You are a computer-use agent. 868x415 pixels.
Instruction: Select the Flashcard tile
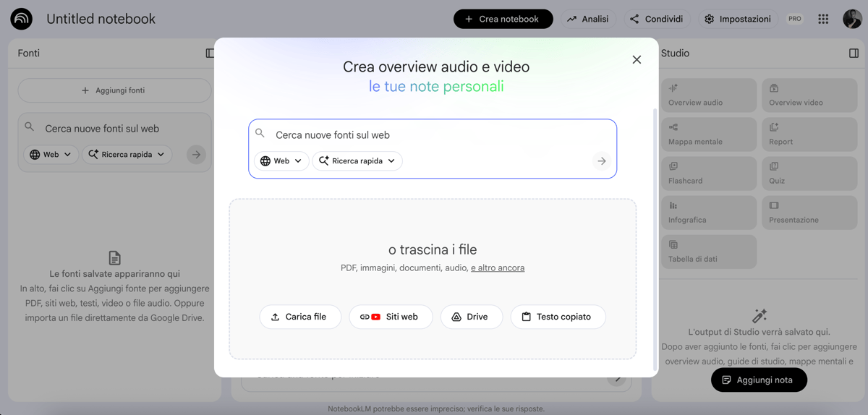coord(709,174)
